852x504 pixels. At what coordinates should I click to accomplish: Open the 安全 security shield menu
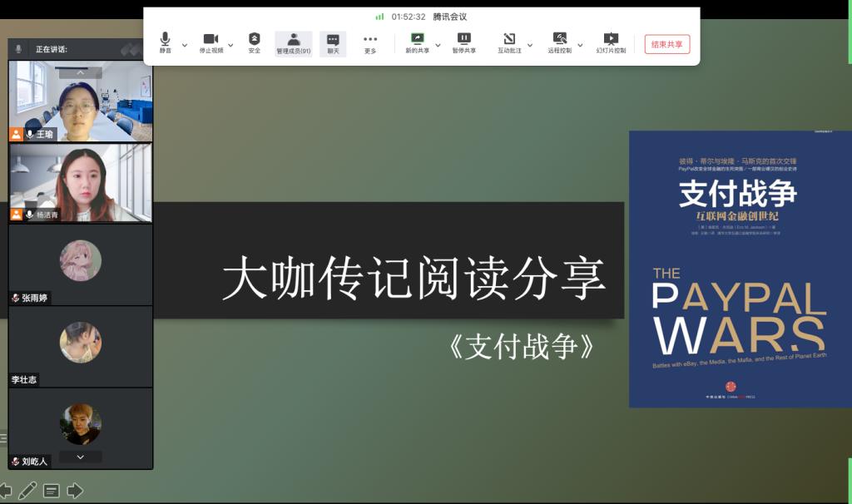pos(255,43)
